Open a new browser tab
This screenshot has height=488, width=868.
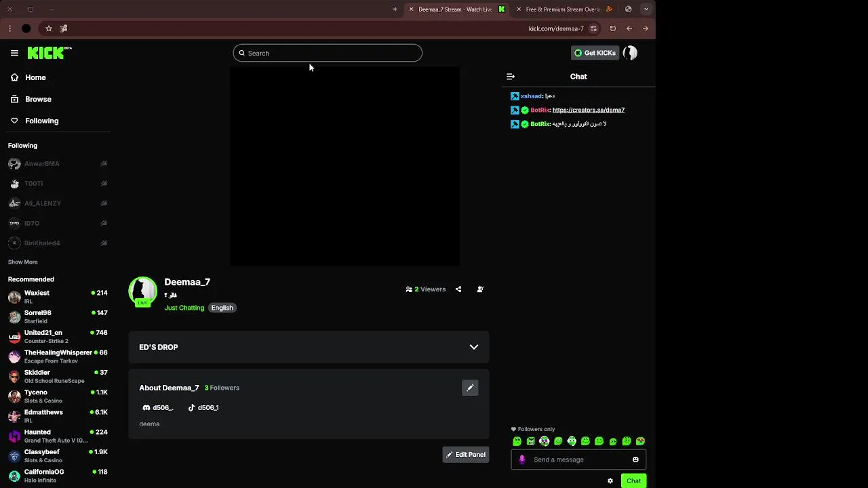(x=395, y=9)
